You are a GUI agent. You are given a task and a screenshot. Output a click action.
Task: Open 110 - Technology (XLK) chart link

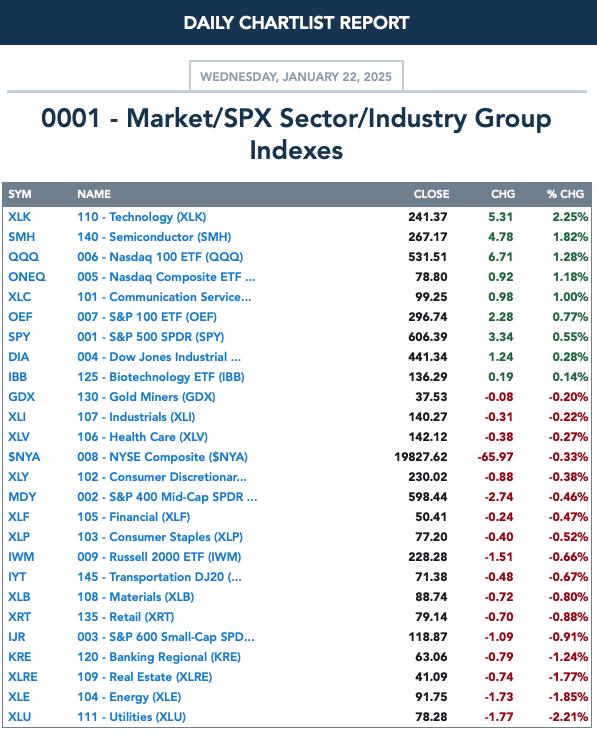click(x=141, y=217)
